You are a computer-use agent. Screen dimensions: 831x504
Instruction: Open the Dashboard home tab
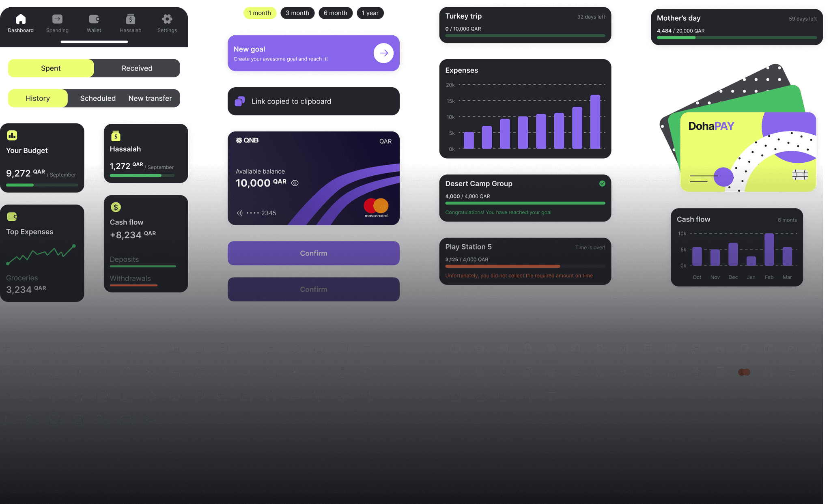pyautogui.click(x=21, y=24)
